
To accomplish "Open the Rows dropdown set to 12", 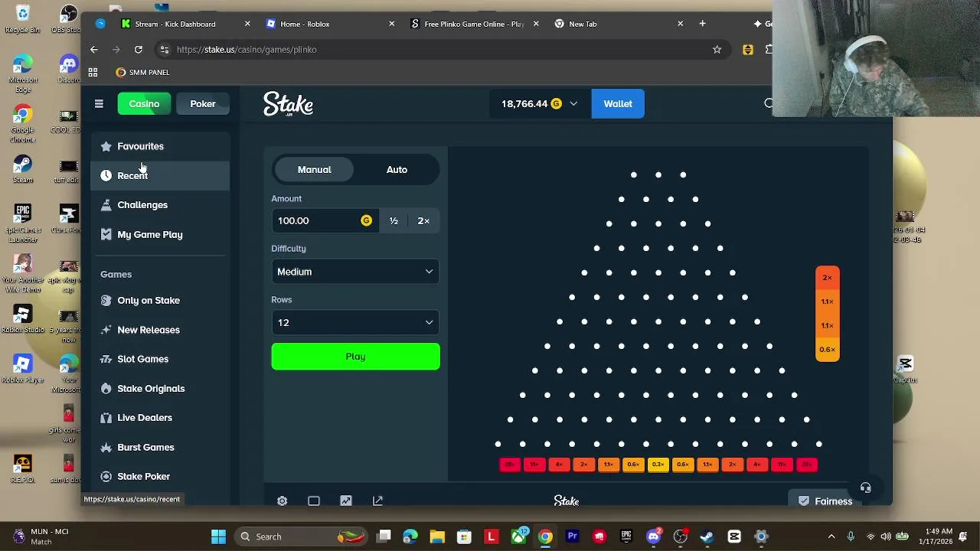I will coord(355,322).
